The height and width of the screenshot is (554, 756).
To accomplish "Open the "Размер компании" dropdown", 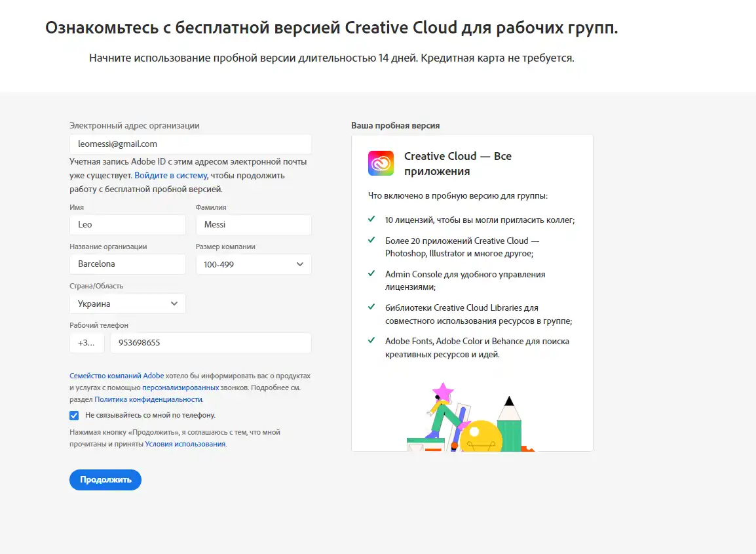I will pos(254,264).
